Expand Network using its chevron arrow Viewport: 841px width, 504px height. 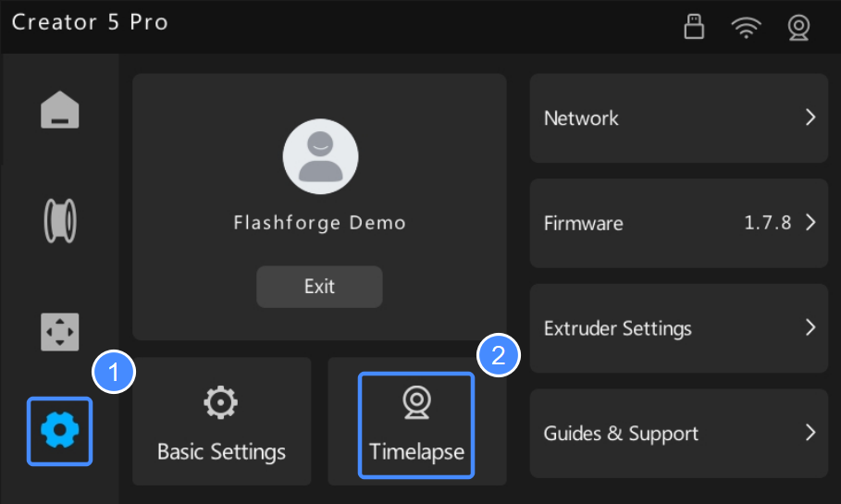point(810,117)
